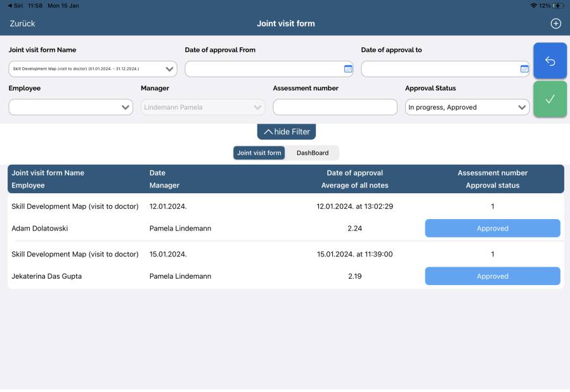The height and width of the screenshot is (392, 570).
Task: Click Approved status for Jekaterina Das Gupta
Action: pyautogui.click(x=492, y=276)
